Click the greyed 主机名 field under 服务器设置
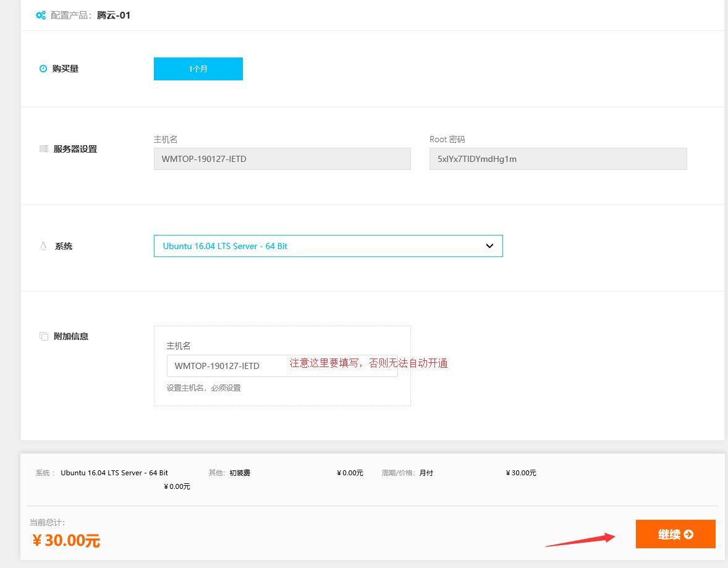The height and width of the screenshot is (568, 728). coord(282,159)
